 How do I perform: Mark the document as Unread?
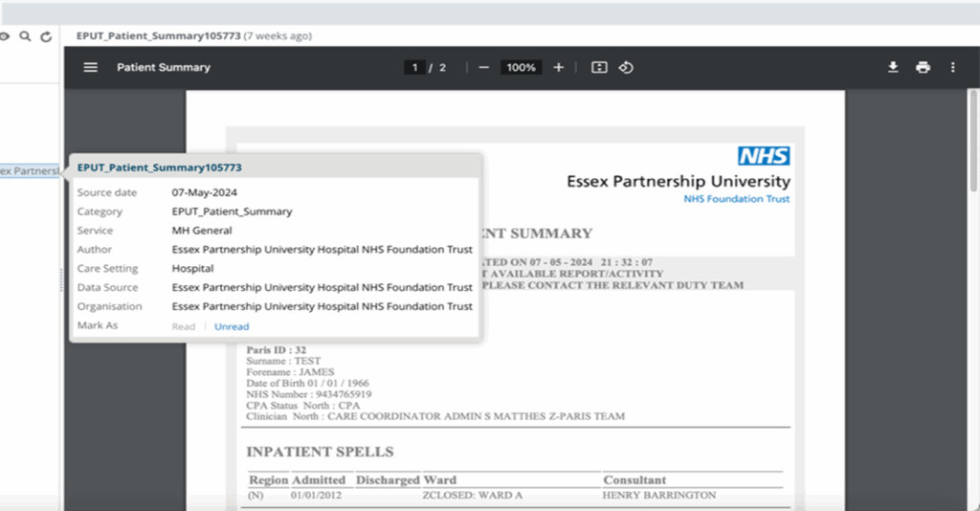232,326
